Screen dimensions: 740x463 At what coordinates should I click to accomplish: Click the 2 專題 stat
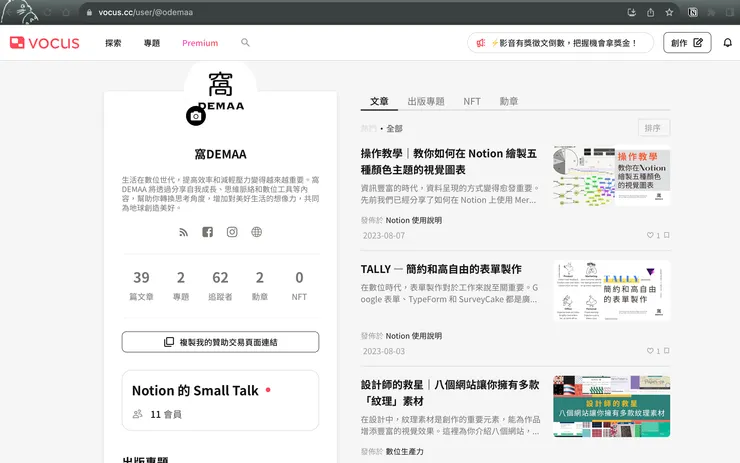click(x=181, y=285)
